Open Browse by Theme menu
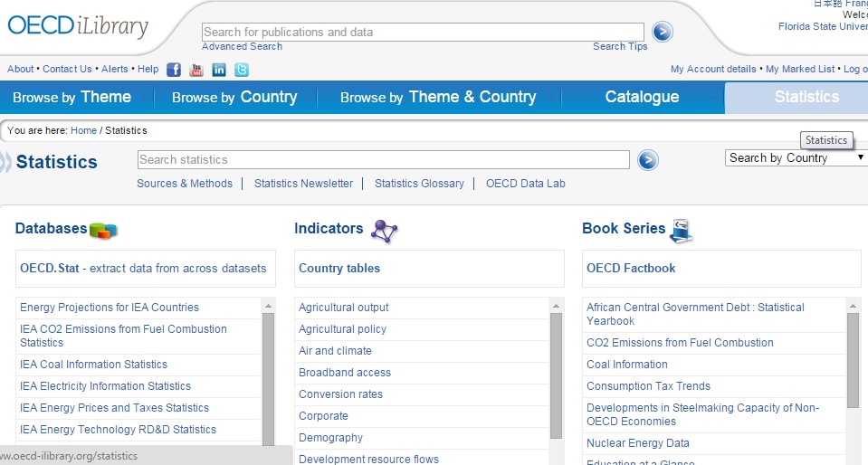868x465 pixels. point(72,97)
